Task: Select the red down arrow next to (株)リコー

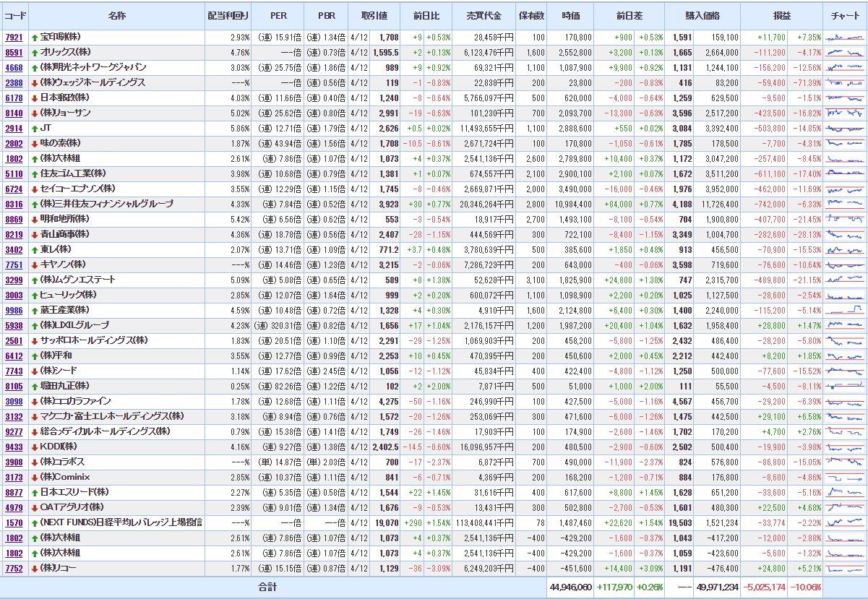Action: [35, 568]
